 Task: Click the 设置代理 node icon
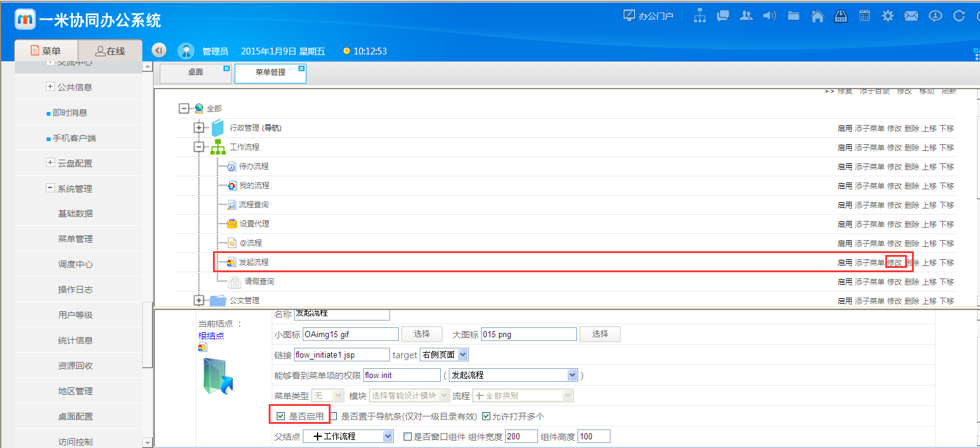point(232,224)
